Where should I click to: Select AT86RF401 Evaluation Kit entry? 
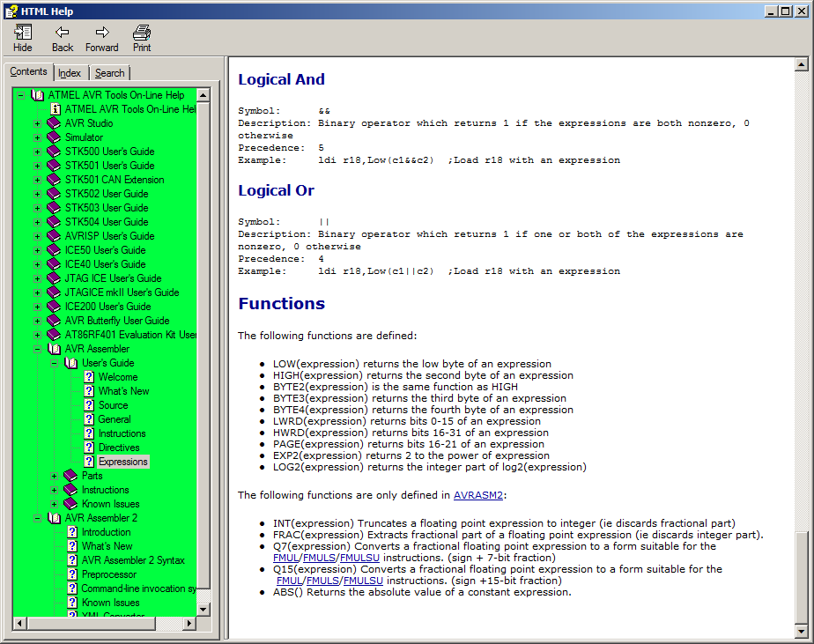point(130,335)
